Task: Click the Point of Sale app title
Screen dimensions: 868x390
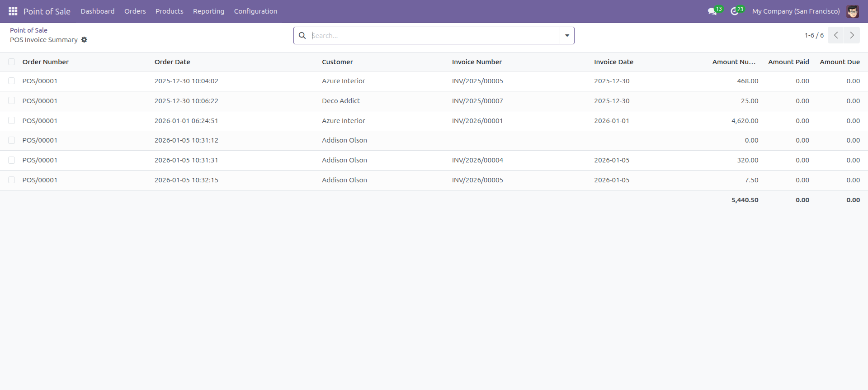Action: (x=47, y=11)
